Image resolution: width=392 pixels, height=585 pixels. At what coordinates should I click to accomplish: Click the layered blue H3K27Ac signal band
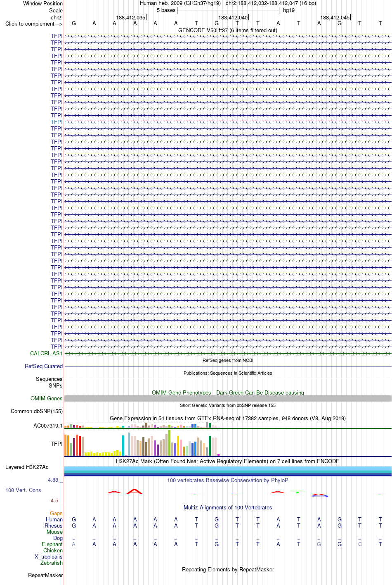[228, 471]
